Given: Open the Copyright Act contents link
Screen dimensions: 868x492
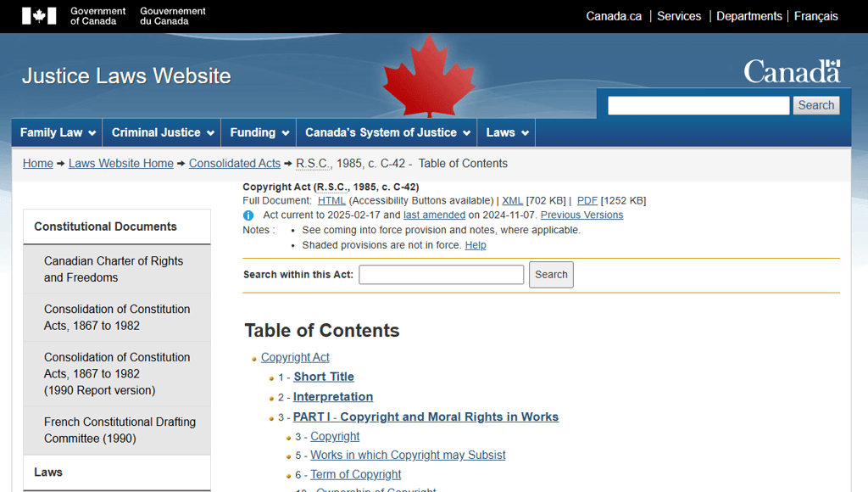Looking at the screenshot, I should (x=295, y=357).
